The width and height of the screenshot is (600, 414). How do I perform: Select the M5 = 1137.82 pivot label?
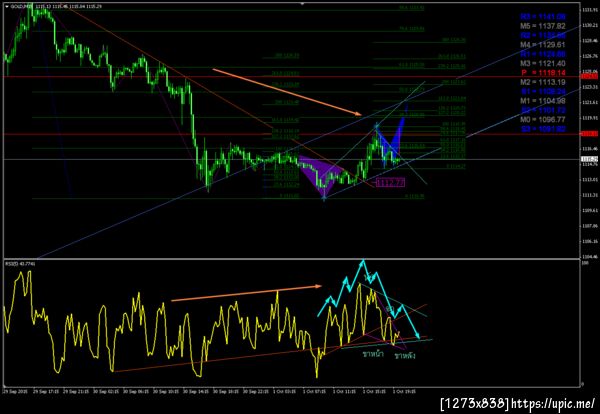(543, 26)
